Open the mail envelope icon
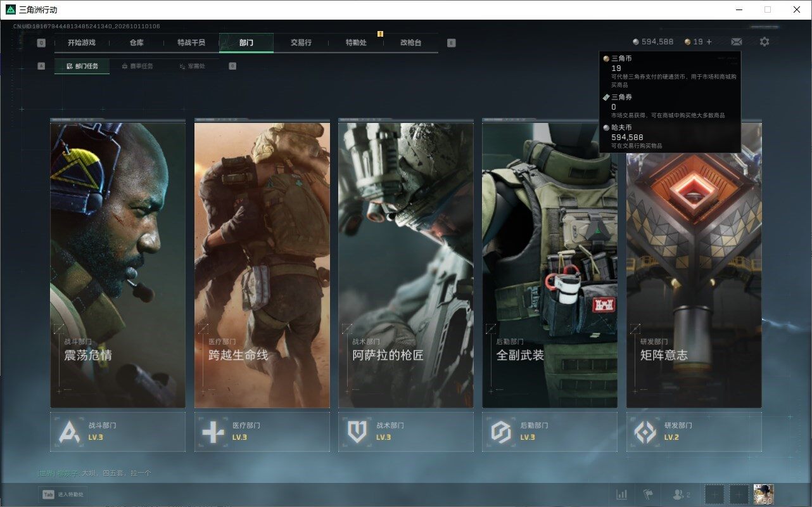 (736, 42)
